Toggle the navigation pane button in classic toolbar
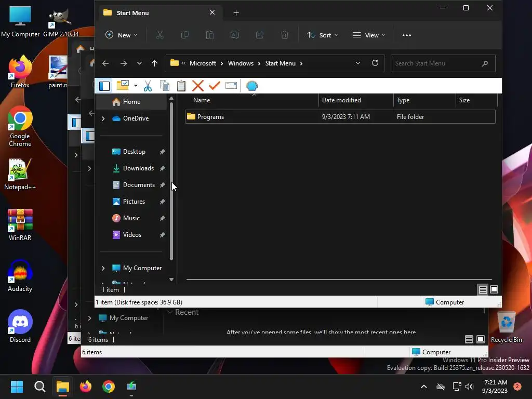This screenshot has width=532, height=399. click(x=104, y=86)
